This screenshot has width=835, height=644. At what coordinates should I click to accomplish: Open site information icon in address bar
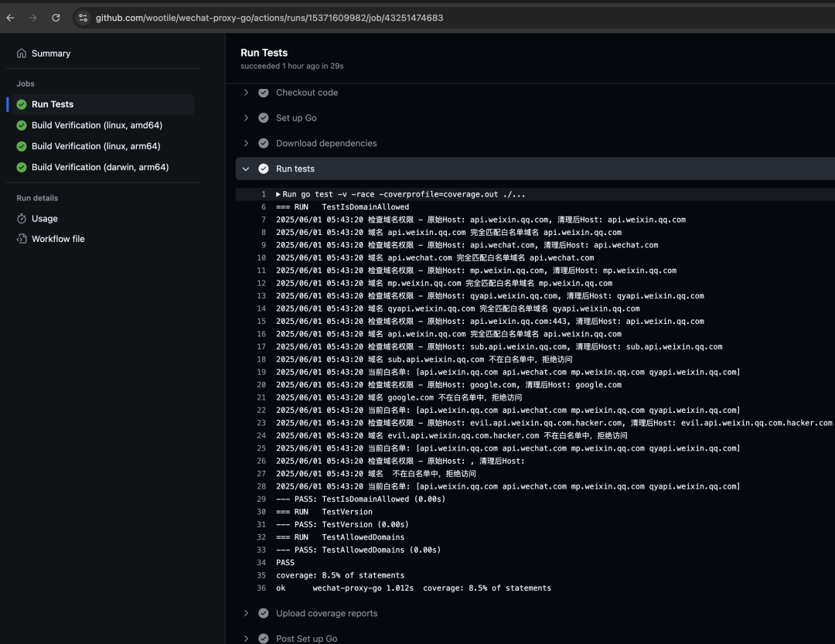click(x=83, y=18)
